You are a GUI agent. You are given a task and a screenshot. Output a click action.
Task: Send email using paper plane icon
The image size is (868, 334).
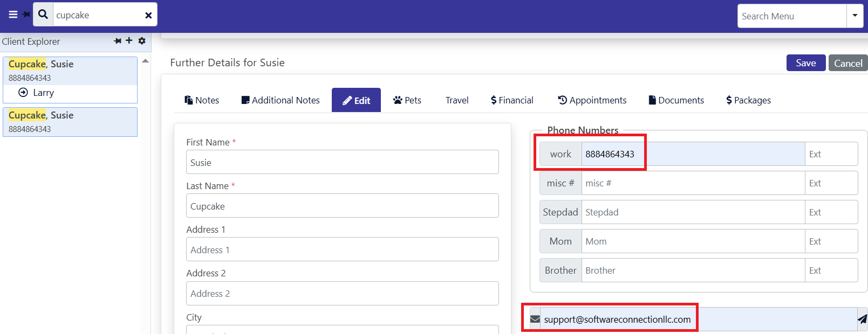coord(862,319)
